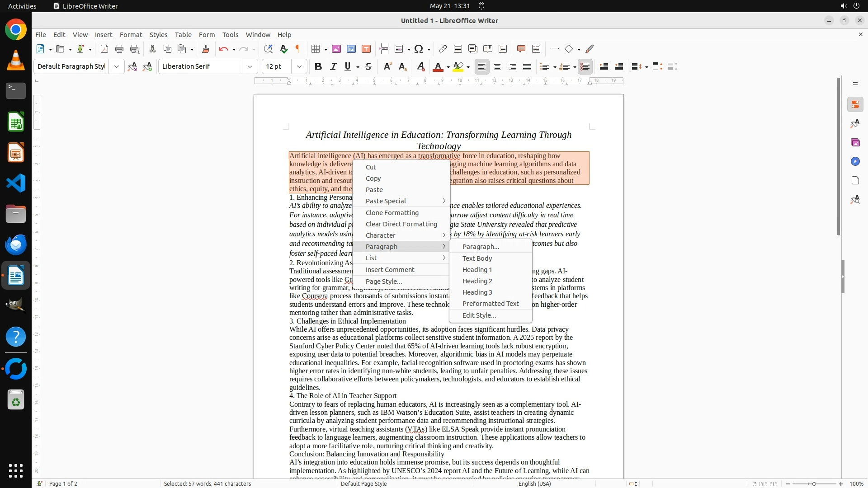
Task: Select Clear Direct Formatting menu entry
Action: point(401,224)
